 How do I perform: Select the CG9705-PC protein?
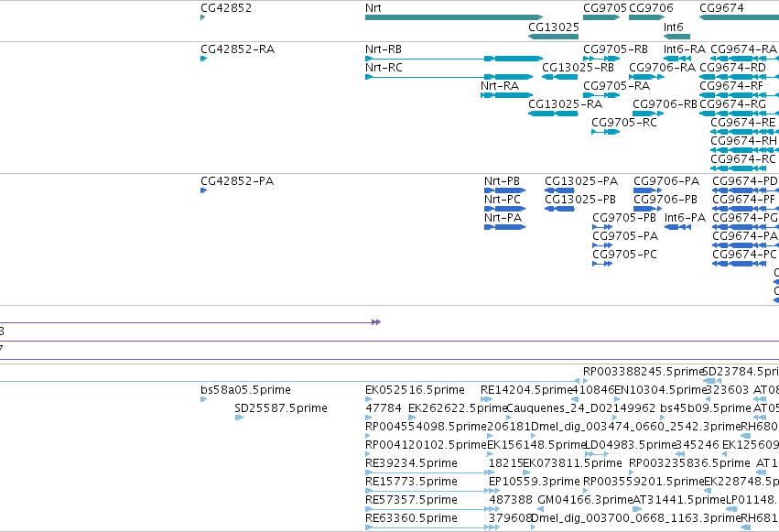[x=602, y=265]
